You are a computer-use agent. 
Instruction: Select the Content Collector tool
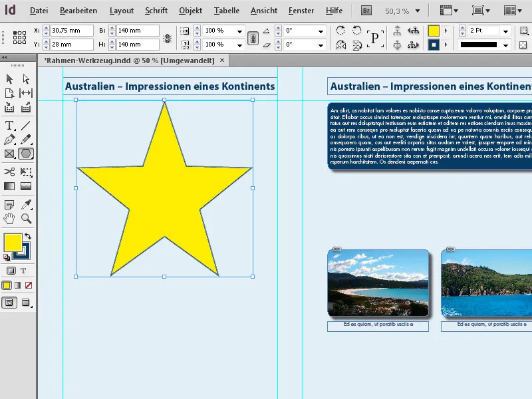click(9, 108)
